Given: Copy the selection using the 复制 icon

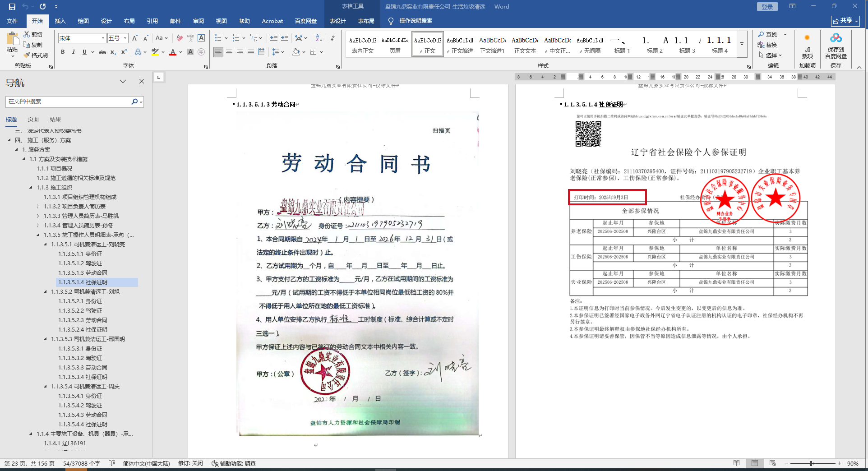Looking at the screenshot, I should point(27,45).
